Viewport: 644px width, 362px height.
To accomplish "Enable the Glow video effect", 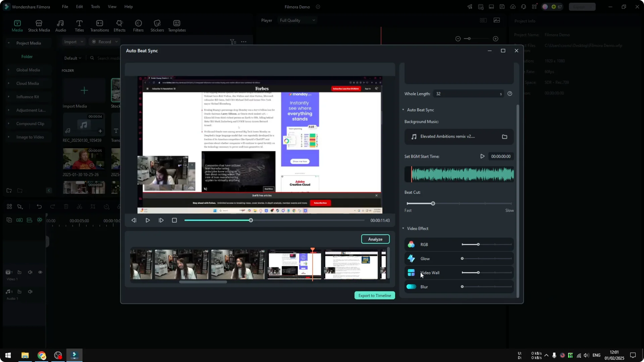I will 411,258.
